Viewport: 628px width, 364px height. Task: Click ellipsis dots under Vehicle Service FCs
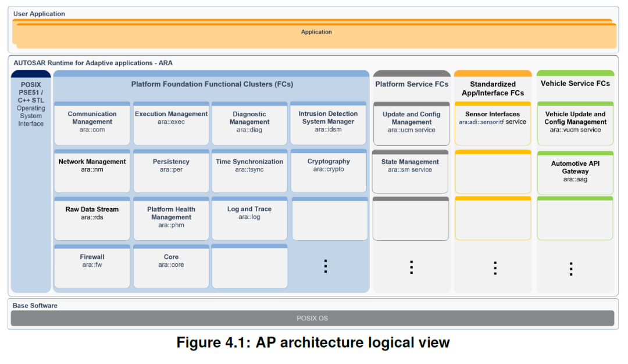(571, 269)
